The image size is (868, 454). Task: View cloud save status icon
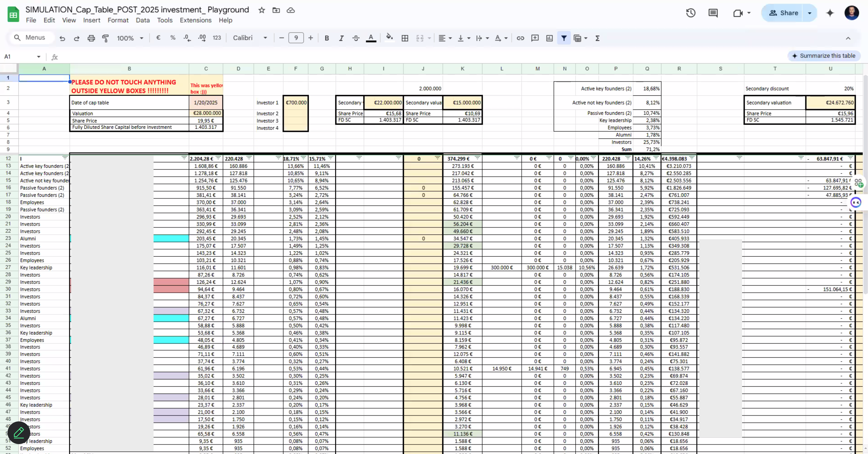pyautogui.click(x=290, y=10)
